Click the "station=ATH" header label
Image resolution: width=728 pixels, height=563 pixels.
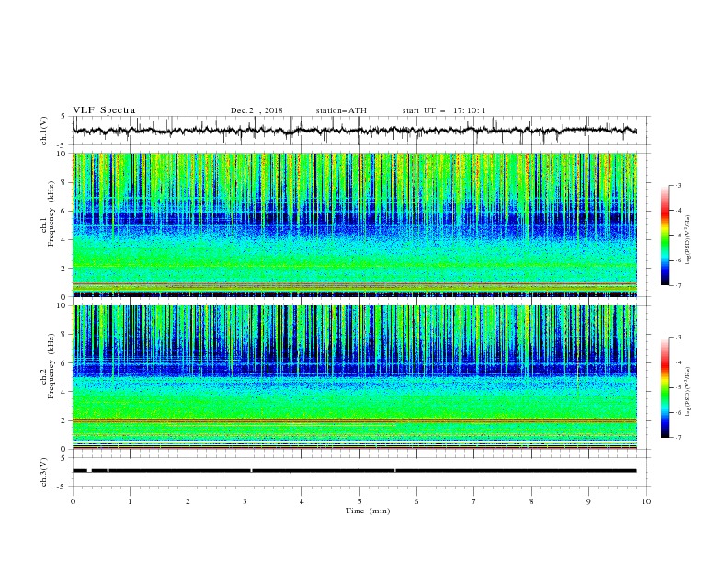point(341,110)
